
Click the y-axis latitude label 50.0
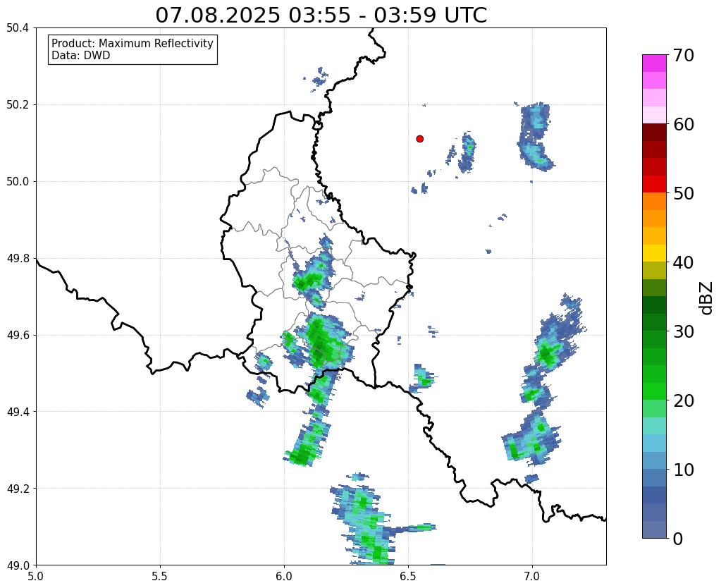click(x=18, y=182)
